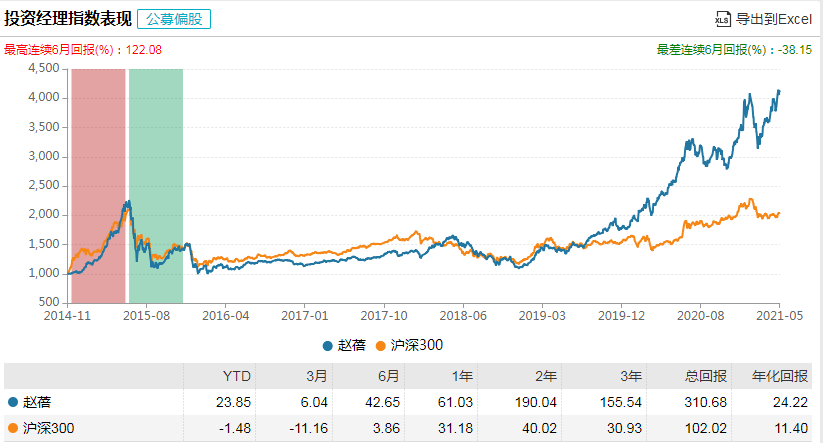
Task: Click the blue dot in 赵蓓 table row
Action: [x=13, y=402]
